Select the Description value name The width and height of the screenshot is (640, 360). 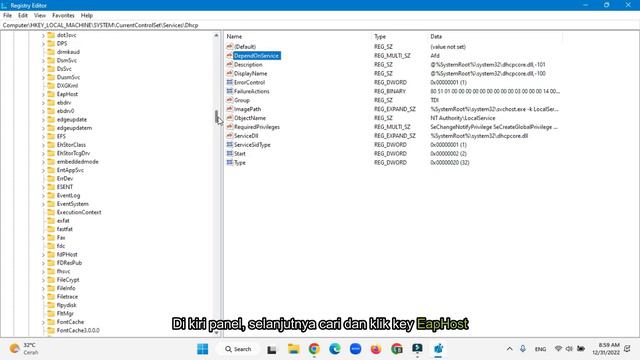[248, 64]
